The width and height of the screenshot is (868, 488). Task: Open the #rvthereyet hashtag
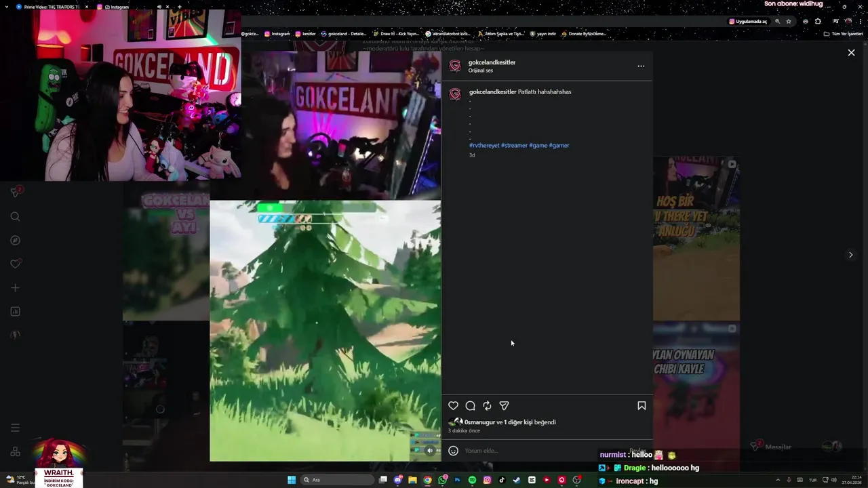[x=484, y=146]
